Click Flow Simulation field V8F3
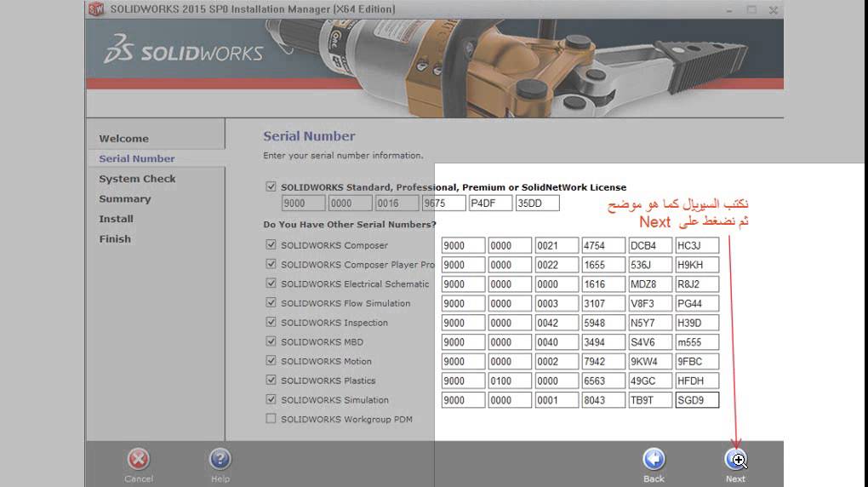This screenshot has height=487, width=868. click(650, 304)
